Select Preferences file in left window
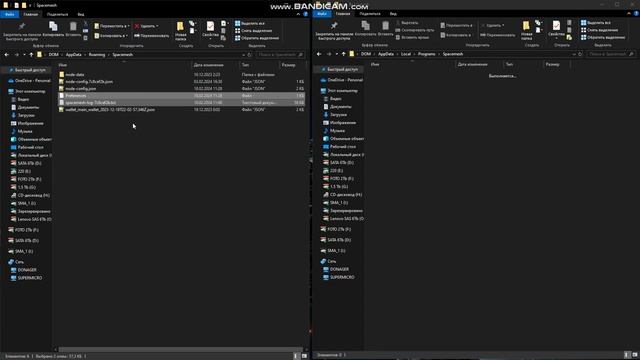The height and width of the screenshot is (360, 640). [x=181, y=96]
